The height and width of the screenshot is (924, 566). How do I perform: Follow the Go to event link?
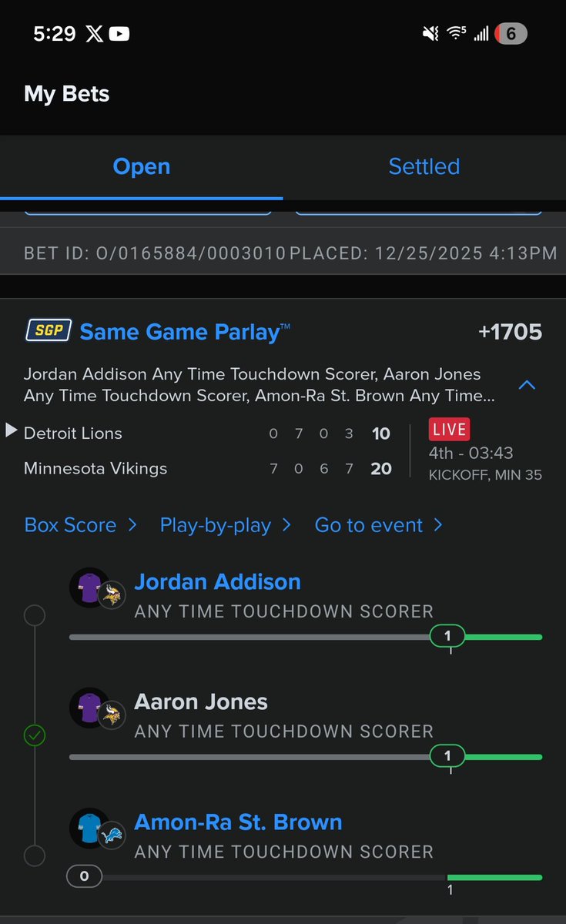(x=379, y=525)
